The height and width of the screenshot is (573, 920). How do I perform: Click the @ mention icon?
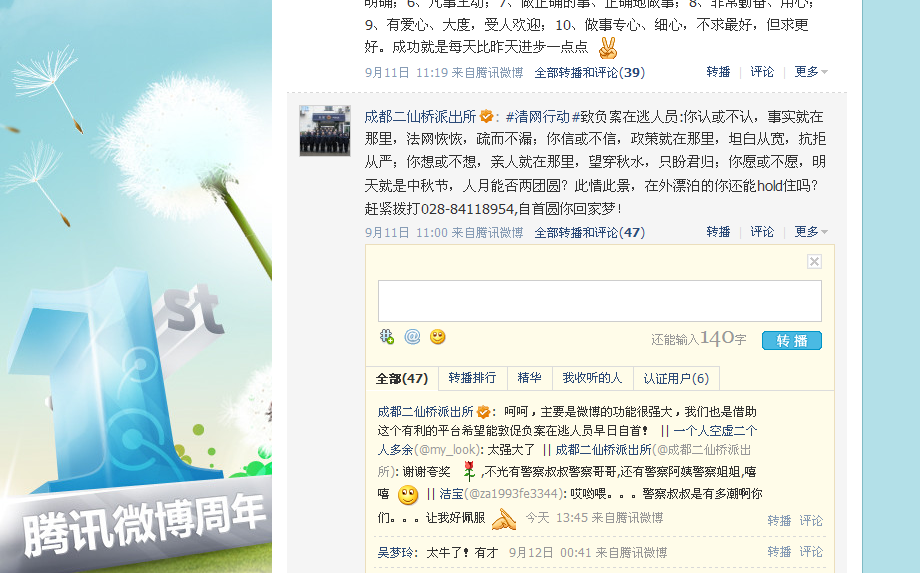(x=412, y=337)
